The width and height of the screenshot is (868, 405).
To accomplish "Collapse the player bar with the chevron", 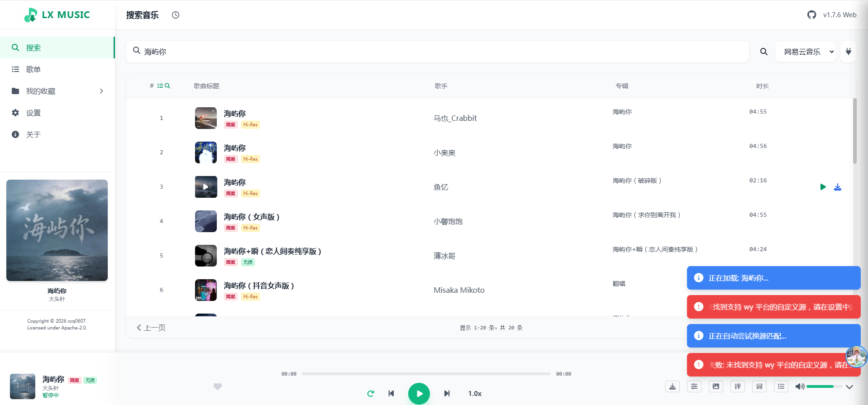I will pyautogui.click(x=849, y=386).
